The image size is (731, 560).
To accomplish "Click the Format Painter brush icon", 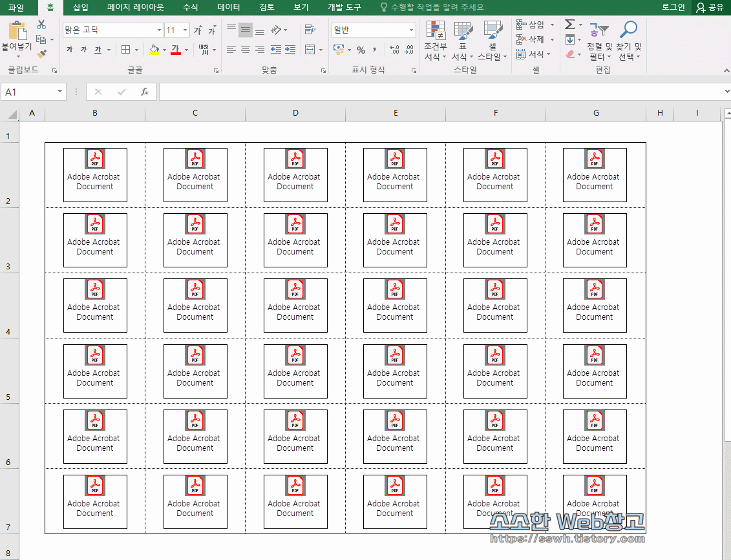I will (x=41, y=54).
